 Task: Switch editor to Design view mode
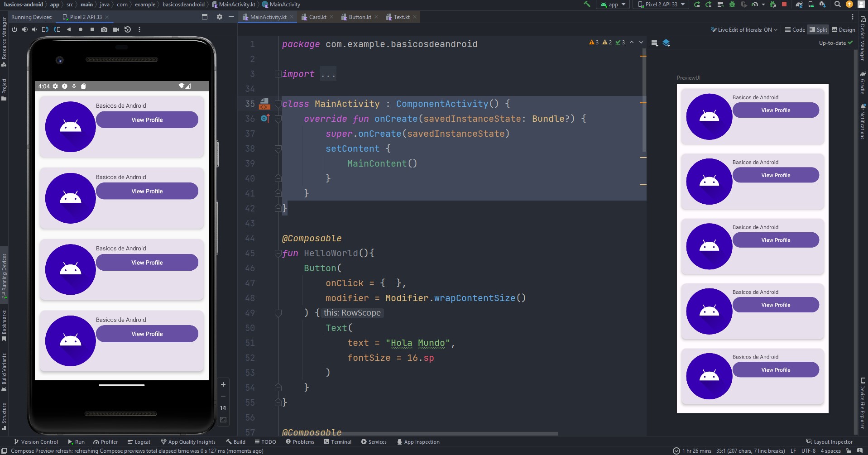843,30
